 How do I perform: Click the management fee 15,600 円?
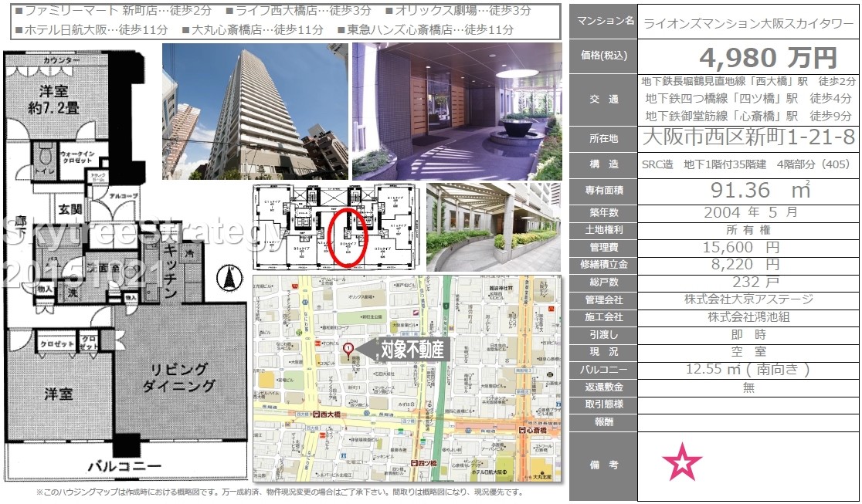click(x=741, y=247)
